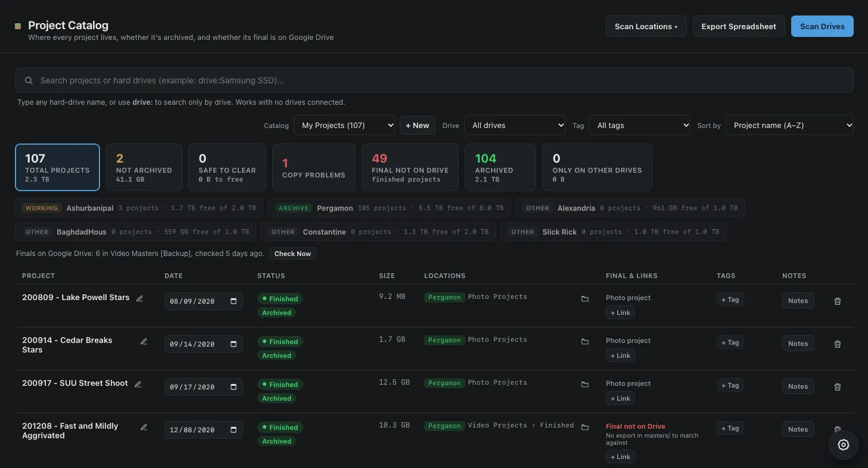Click Finished status of Lake Powell Stars
The image size is (868, 468).
280,299
